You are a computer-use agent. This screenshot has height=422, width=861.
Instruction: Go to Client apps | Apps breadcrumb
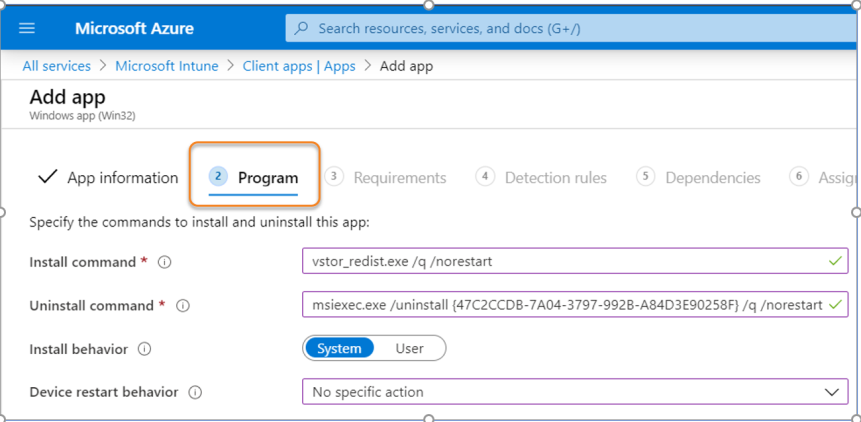point(299,66)
